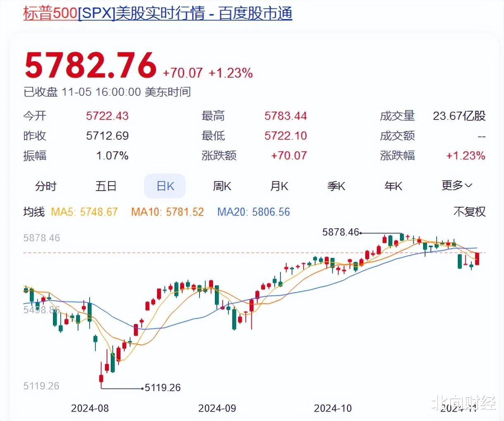This screenshot has height=421, width=504.
Task: Expand the 更多 dropdown menu
Action: coord(456,186)
